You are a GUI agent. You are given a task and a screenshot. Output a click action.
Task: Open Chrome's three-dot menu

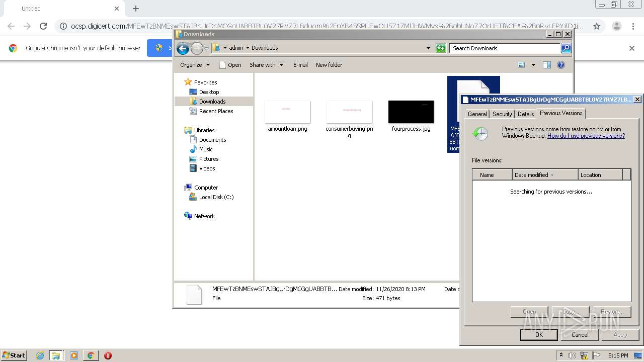click(x=633, y=26)
